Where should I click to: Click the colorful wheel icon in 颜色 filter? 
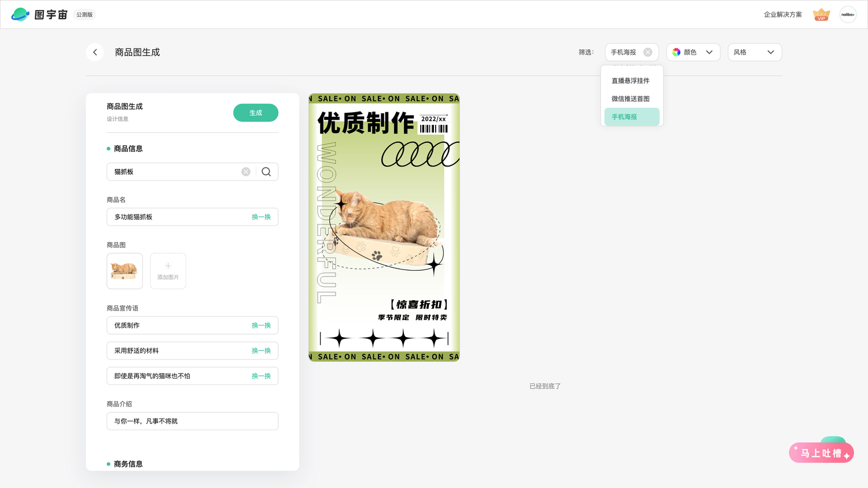676,52
